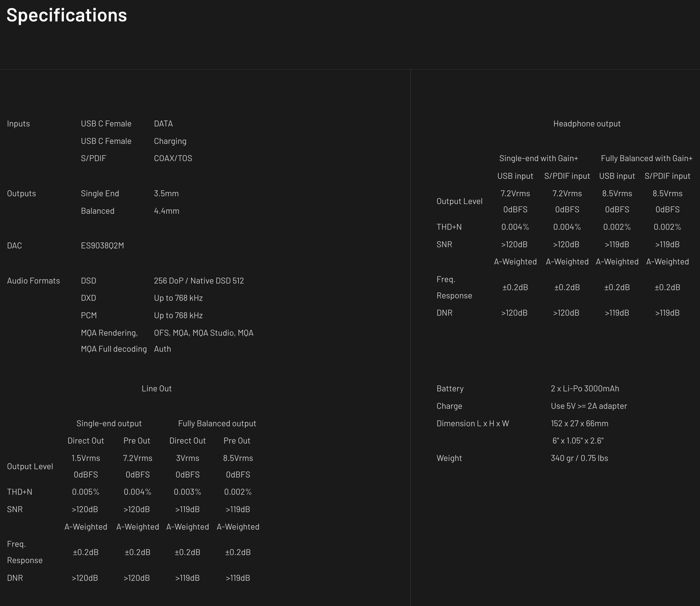This screenshot has height=606, width=700.
Task: Click 'Fully Balanced with Gain+' column header
Action: 646,158
